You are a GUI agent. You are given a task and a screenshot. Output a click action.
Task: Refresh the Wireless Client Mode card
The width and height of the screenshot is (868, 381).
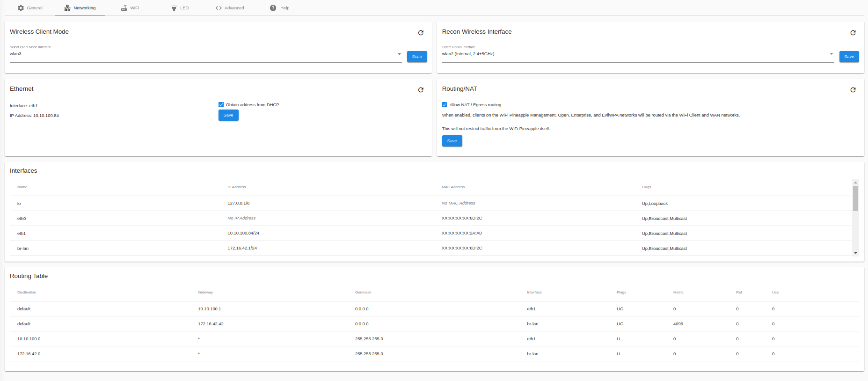[421, 33]
